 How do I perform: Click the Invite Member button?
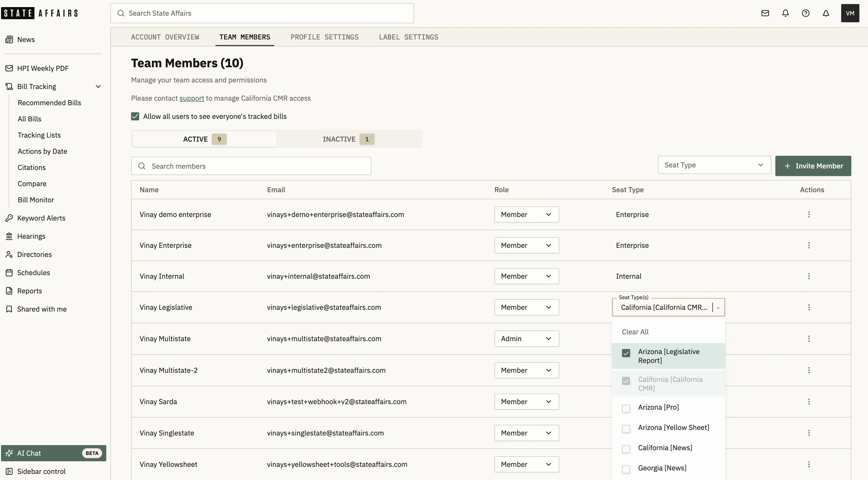pyautogui.click(x=813, y=166)
